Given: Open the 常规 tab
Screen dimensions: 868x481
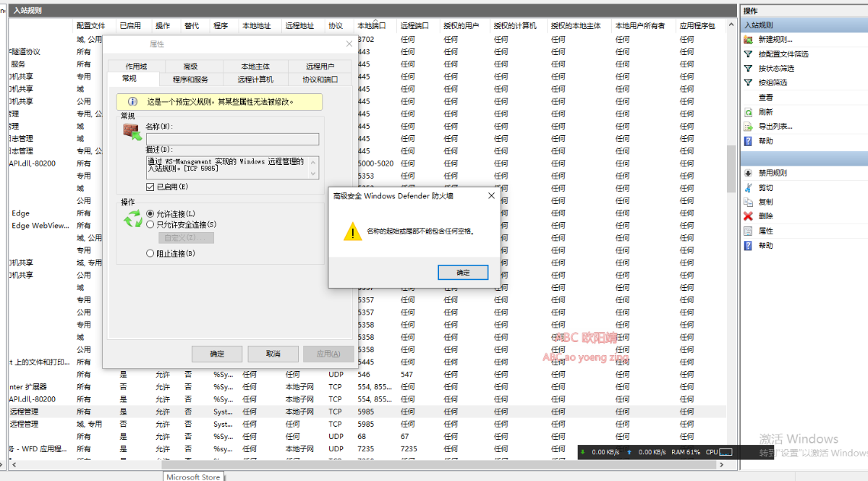Looking at the screenshot, I should pos(129,78).
